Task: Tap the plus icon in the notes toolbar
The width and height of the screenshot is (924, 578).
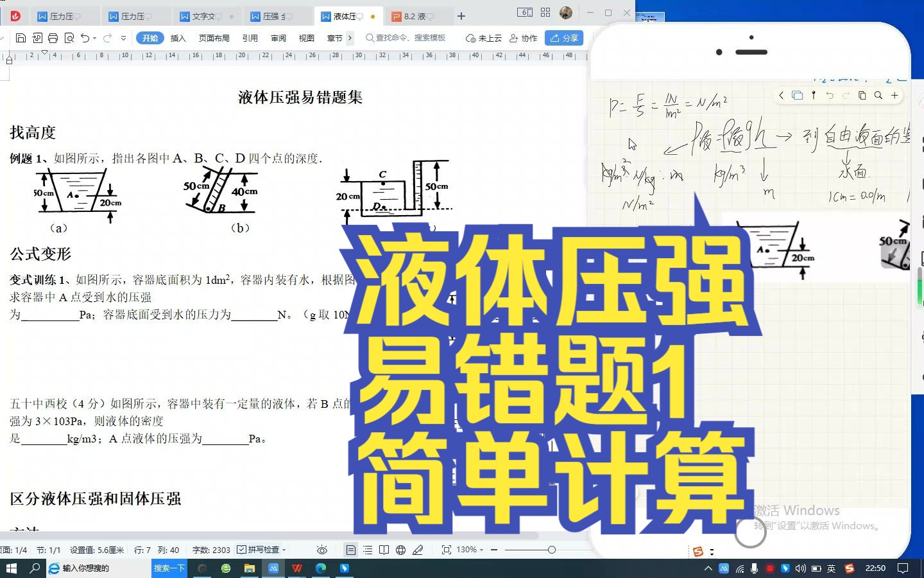Action: click(894, 96)
